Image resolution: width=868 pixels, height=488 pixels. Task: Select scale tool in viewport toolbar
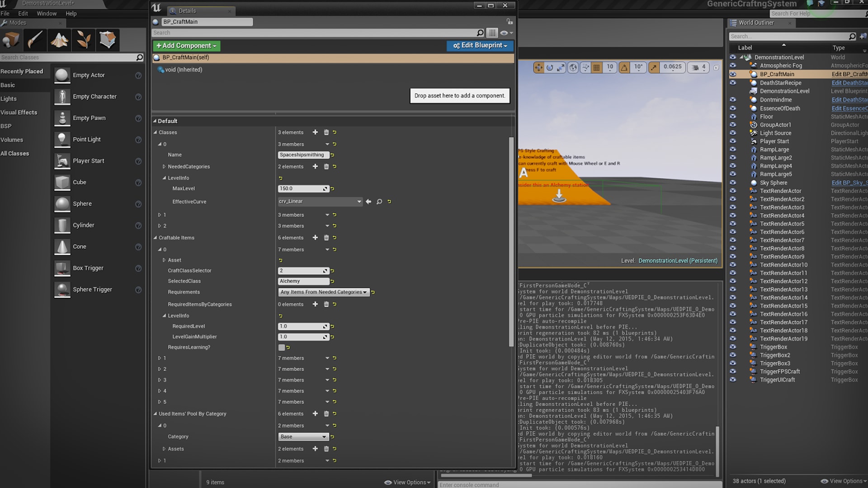point(561,67)
